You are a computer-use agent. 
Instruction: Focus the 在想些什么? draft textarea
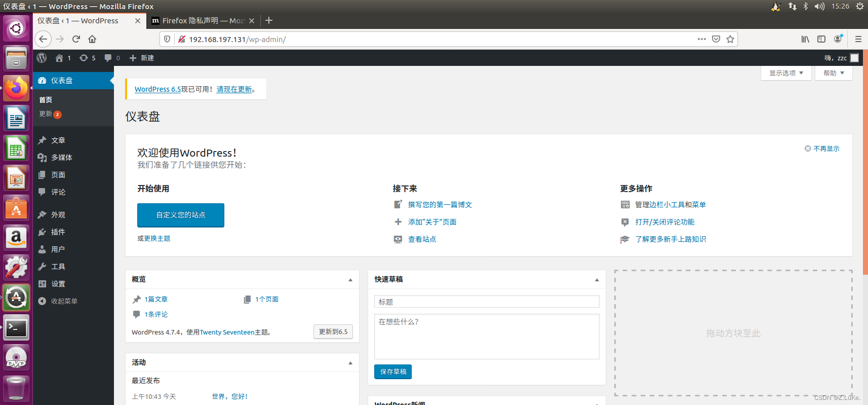tap(487, 337)
